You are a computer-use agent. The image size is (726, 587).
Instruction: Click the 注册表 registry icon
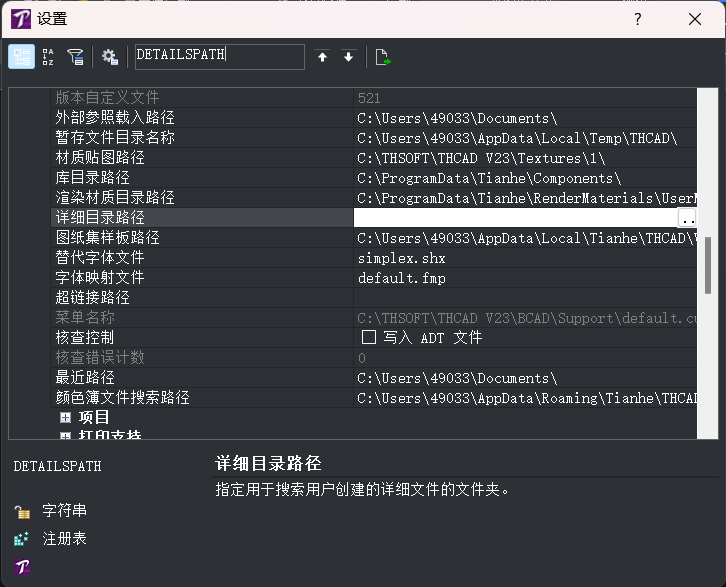click(x=21, y=539)
